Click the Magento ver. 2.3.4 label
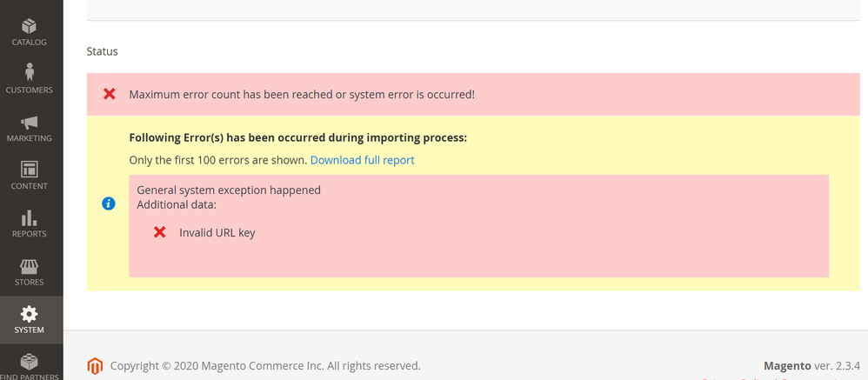Screen dimensions: 868x380 pyautogui.click(x=811, y=365)
